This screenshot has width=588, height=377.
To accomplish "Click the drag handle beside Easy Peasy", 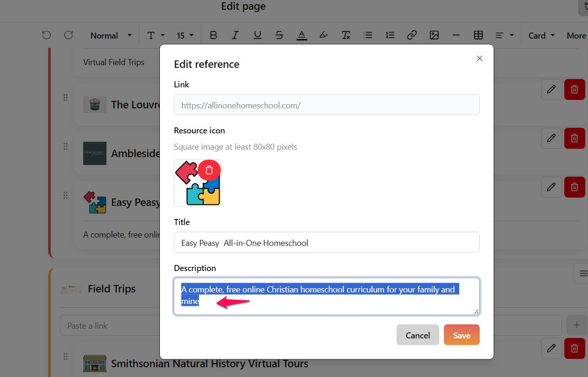I will point(66,195).
